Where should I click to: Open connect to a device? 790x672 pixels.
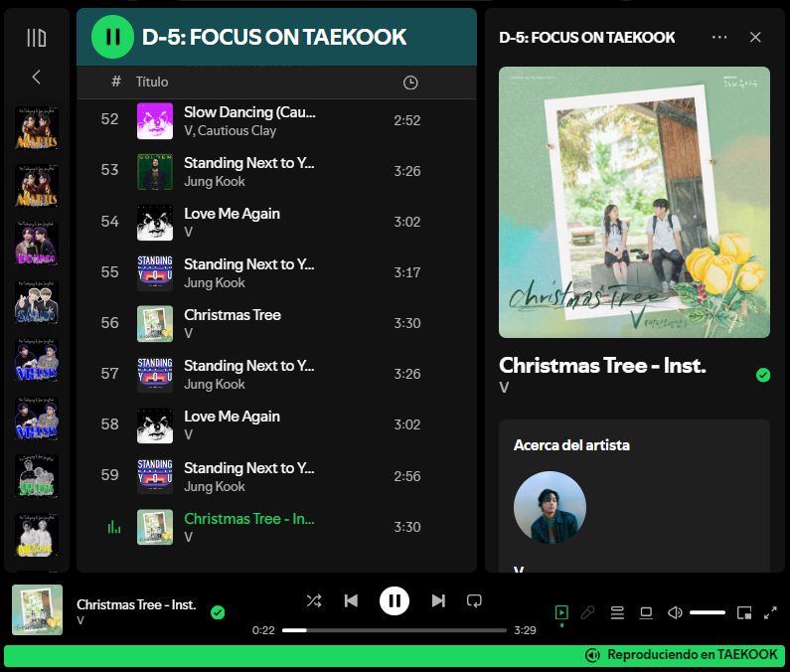(x=646, y=612)
